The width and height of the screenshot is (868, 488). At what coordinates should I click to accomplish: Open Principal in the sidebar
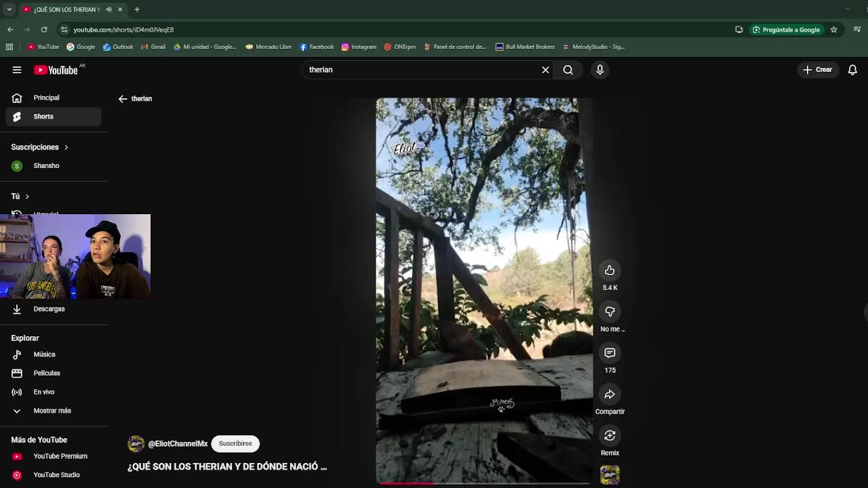point(54,98)
